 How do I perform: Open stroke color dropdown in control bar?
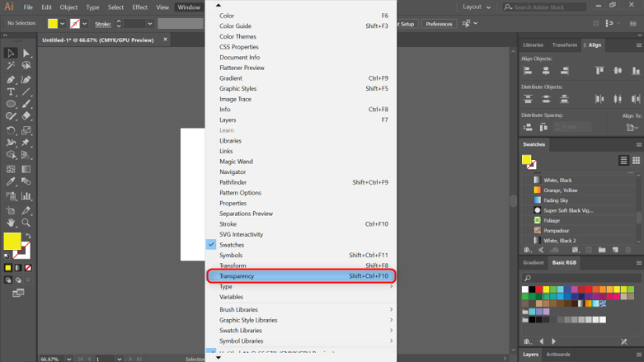[85, 24]
